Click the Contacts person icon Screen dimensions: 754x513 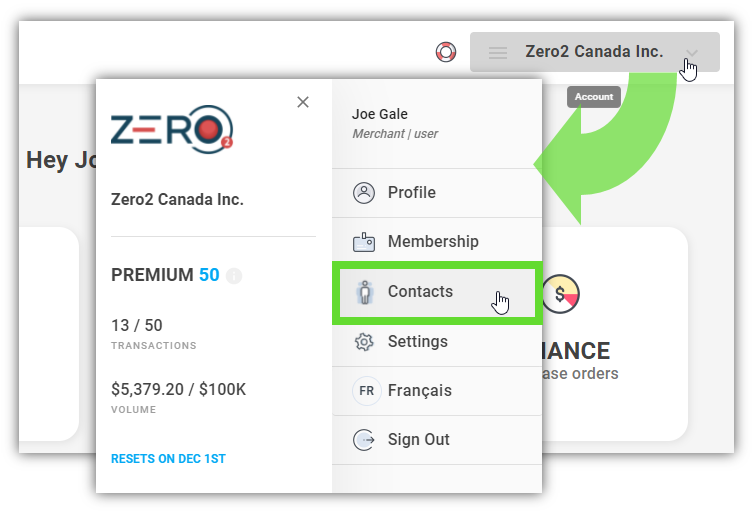coord(365,292)
